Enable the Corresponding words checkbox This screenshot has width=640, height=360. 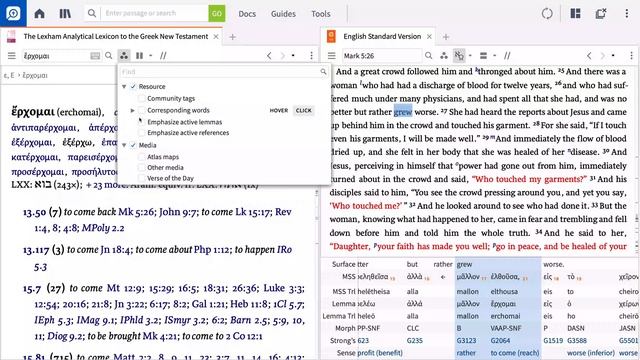click(141, 110)
